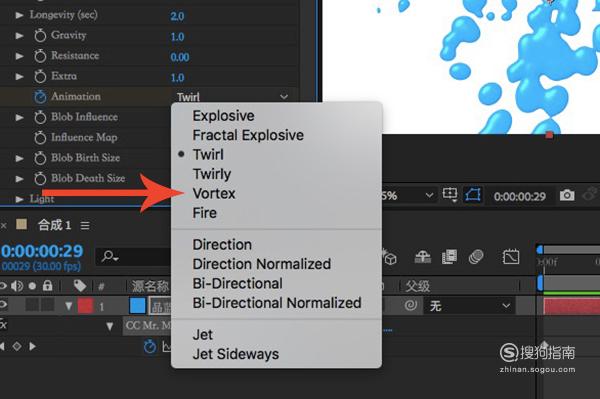Expand Blob Influence property
600x399 pixels.
[19, 117]
